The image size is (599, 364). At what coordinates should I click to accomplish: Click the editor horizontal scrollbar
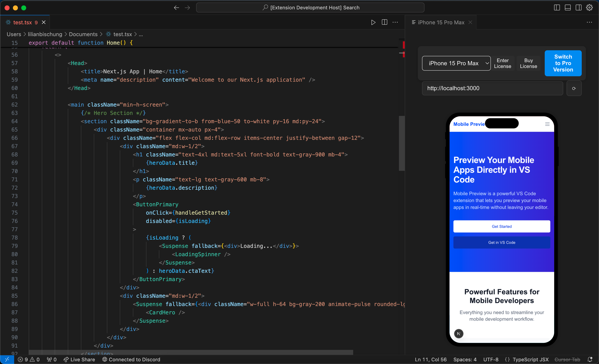[191, 352]
